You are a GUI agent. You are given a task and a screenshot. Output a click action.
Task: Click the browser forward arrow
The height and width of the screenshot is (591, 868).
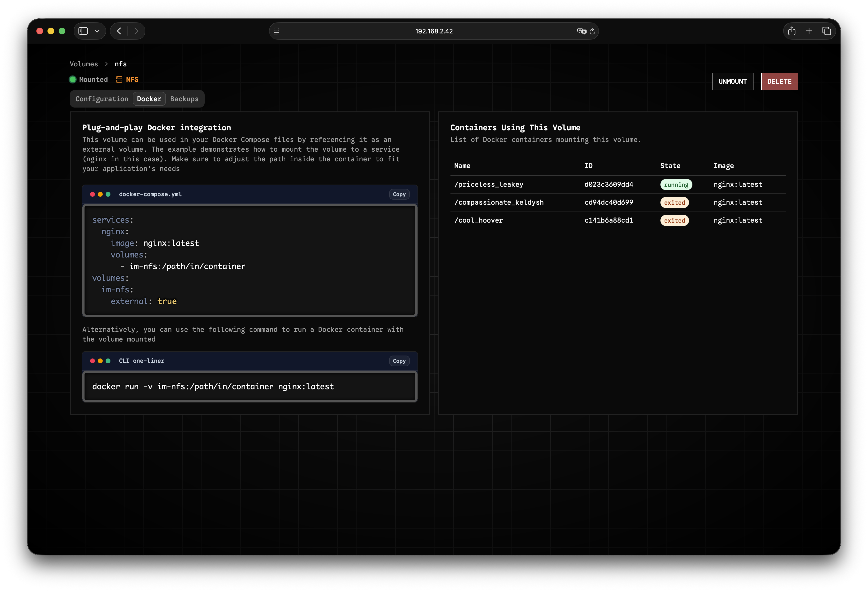[x=136, y=31]
